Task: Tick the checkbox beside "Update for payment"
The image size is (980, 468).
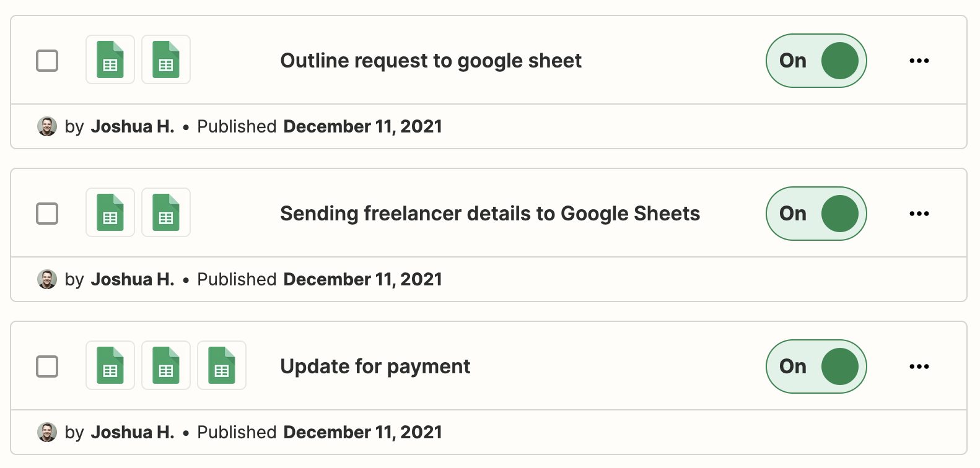Action: (47, 366)
